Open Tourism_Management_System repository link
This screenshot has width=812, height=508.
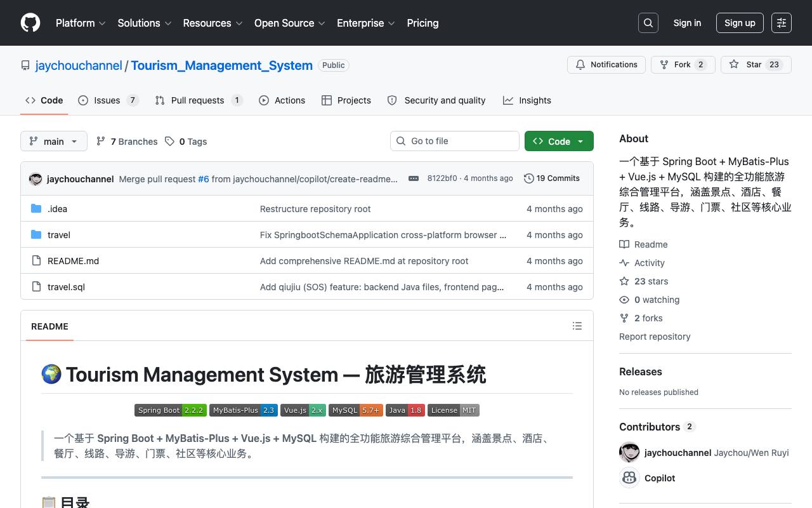pos(221,65)
